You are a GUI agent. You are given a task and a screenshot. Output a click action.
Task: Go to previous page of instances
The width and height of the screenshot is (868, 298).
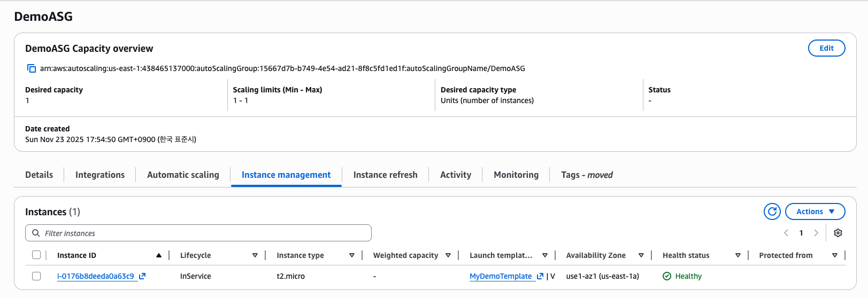click(x=786, y=233)
